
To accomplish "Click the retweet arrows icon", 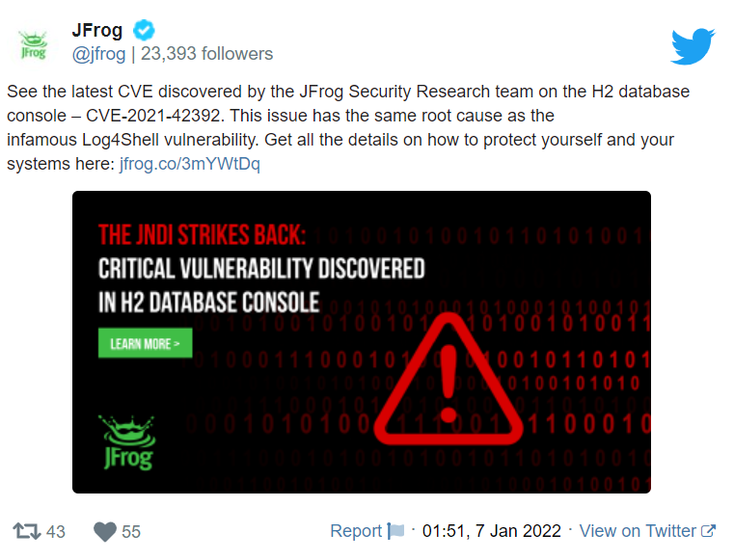I will [26, 531].
